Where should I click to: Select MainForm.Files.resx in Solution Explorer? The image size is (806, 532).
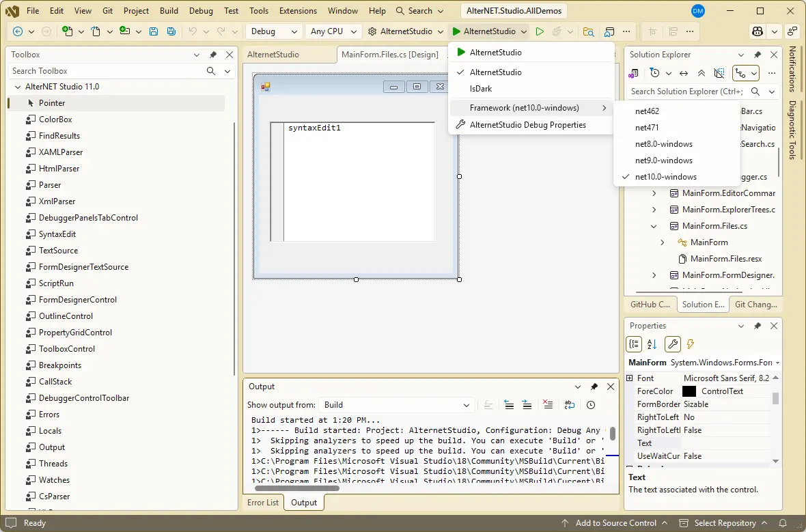point(726,259)
